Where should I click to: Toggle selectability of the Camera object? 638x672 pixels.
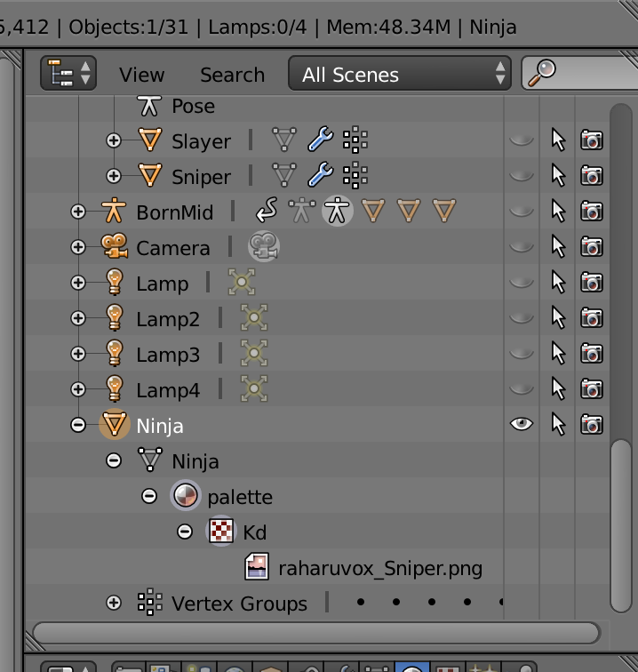coord(558,247)
